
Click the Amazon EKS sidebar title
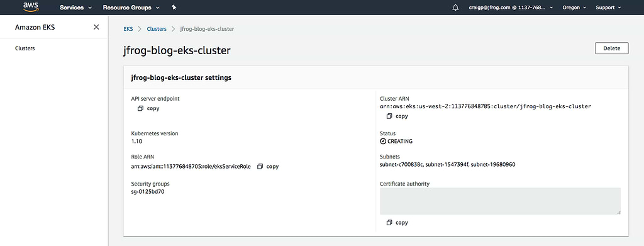(35, 27)
